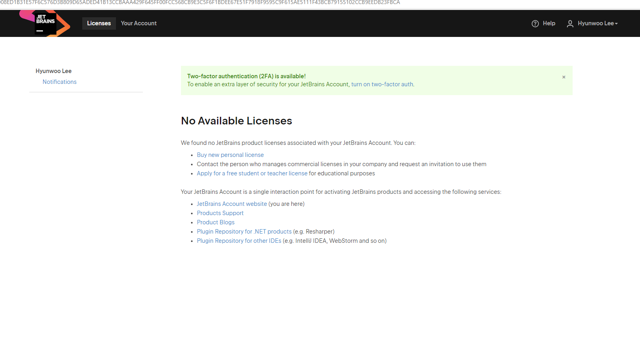Click the '(you are here)' note
This screenshot has width=640, height=364.
coord(286,204)
